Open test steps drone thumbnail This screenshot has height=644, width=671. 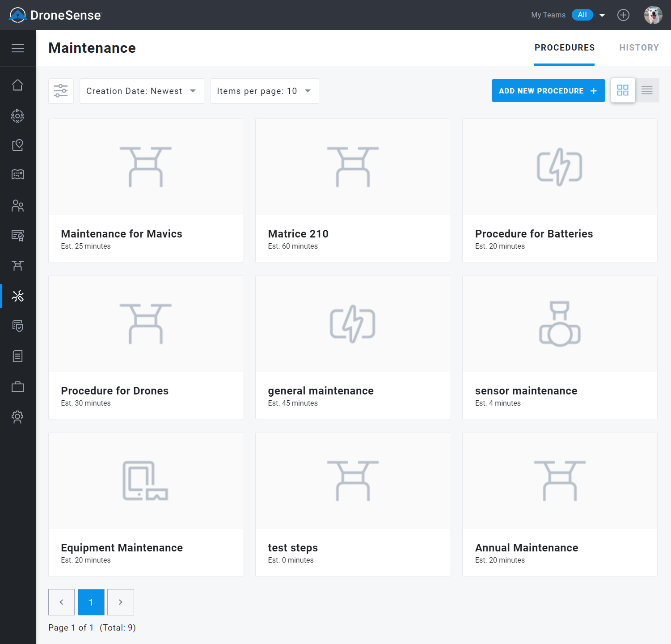pyautogui.click(x=353, y=481)
